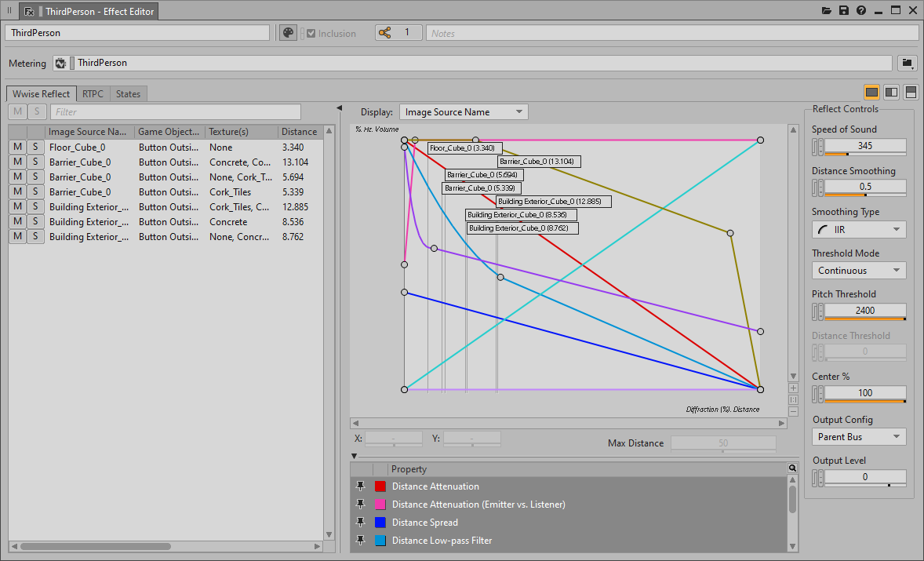This screenshot has width=924, height=561.
Task: Toggle the Inclusion checkbox
Action: [311, 34]
